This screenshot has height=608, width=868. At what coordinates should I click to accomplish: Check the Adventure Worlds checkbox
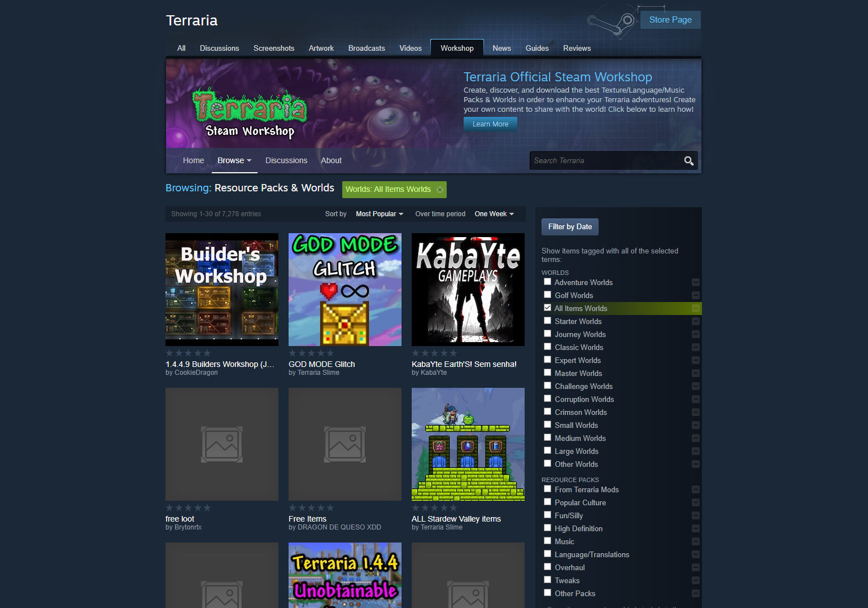pyautogui.click(x=547, y=282)
